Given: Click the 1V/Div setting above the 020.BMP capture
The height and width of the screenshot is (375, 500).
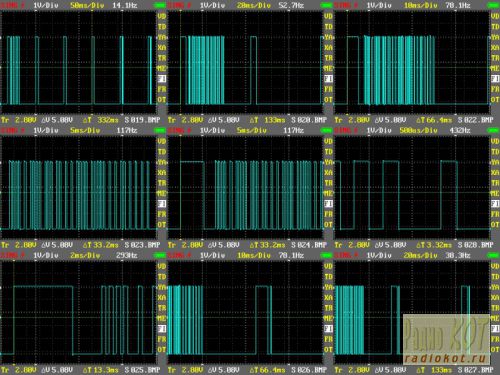Looking at the screenshot, I should (x=212, y=5).
